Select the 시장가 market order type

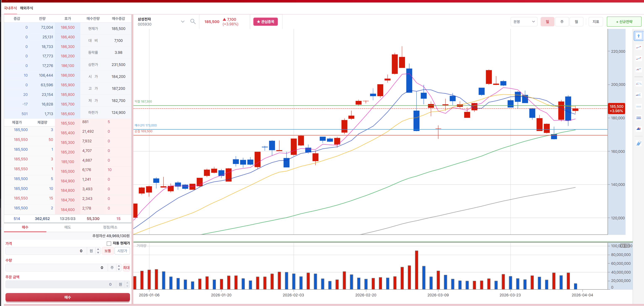122,251
